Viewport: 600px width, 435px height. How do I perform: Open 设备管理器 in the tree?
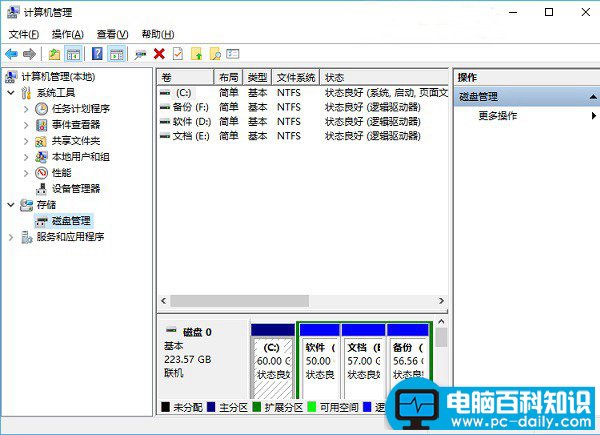(x=76, y=189)
